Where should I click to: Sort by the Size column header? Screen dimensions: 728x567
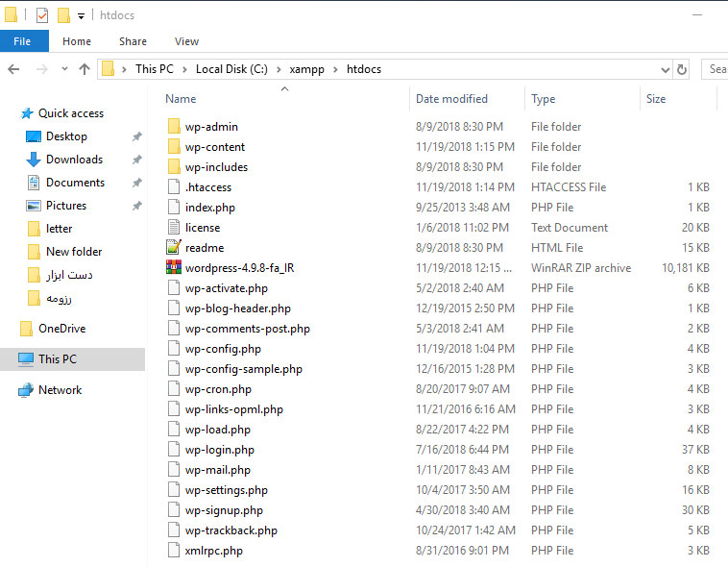tap(656, 99)
